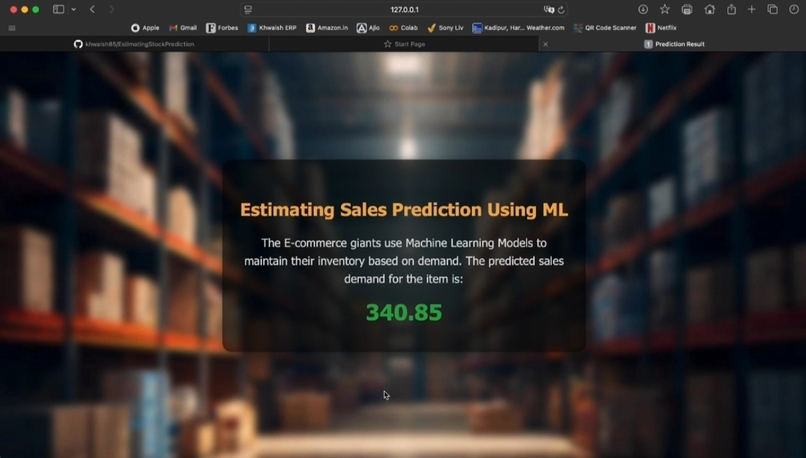Viewport: 806px width, 458px height.
Task: Open the QR Code Scanner bookmark
Action: [x=605, y=28]
